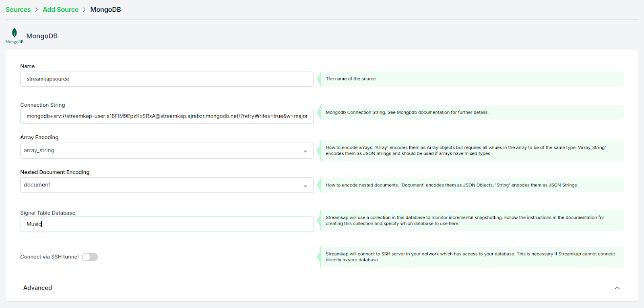Open the Array Encoding dropdown
The width and height of the screenshot is (644, 308).
click(167, 151)
